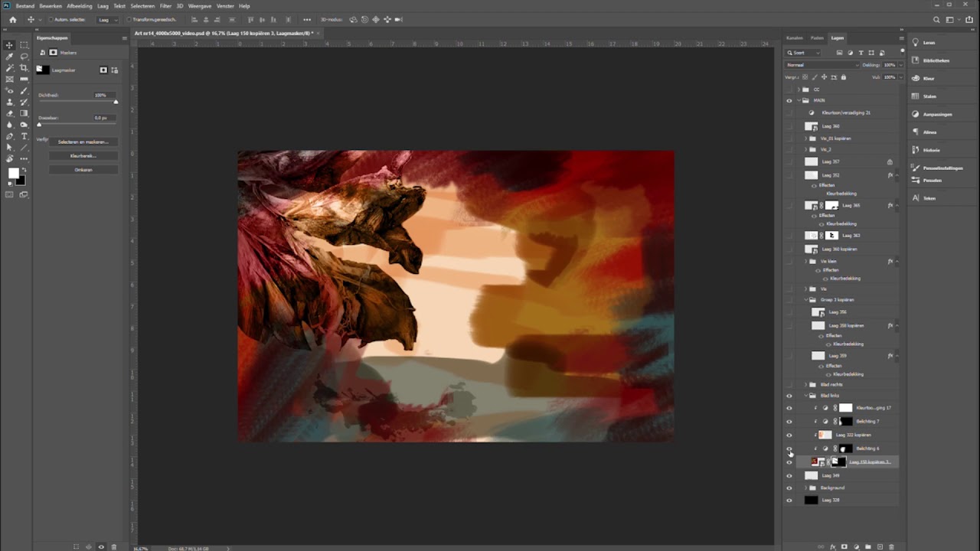This screenshot has height=551, width=980.
Task: Toggle visibility of Belichting 7 layer
Action: [x=789, y=422]
